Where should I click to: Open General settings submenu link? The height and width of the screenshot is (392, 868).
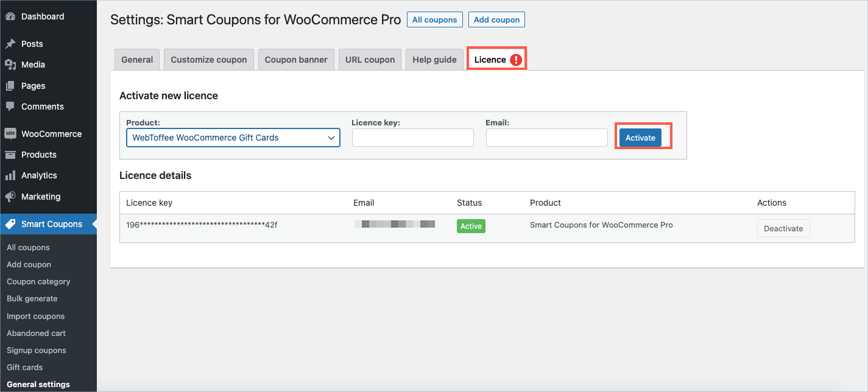(38, 385)
